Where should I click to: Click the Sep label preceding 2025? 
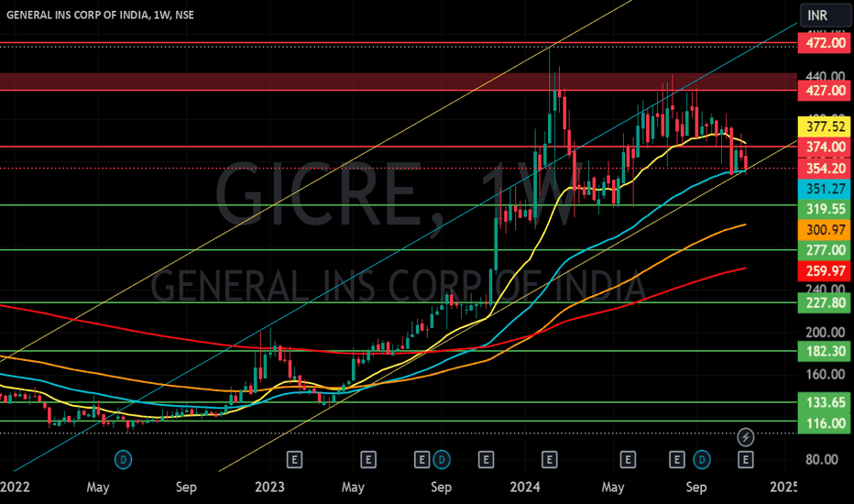[x=696, y=488]
